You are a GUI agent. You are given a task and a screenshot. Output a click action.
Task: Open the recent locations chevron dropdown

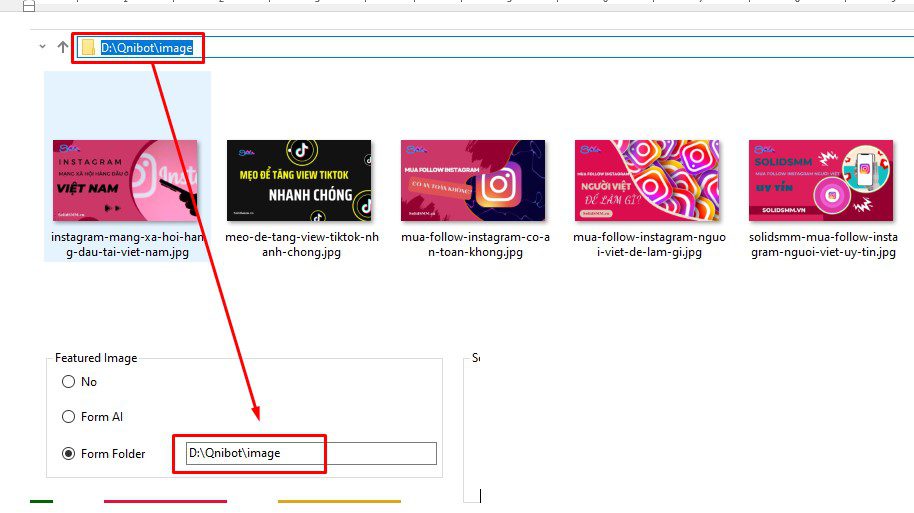pos(43,46)
